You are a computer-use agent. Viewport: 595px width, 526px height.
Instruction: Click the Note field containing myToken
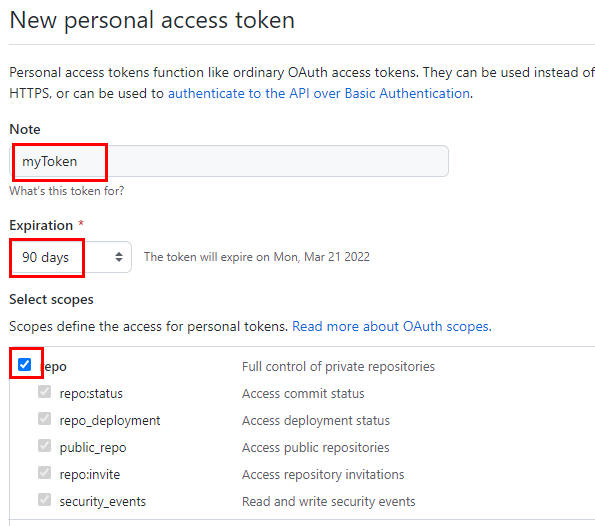[x=229, y=161]
